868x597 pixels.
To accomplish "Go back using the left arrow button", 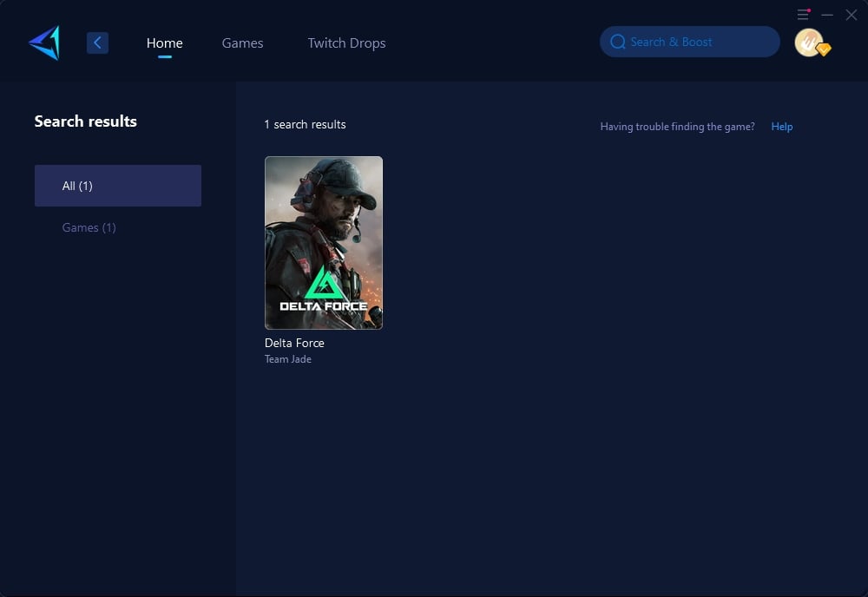I will [x=97, y=43].
